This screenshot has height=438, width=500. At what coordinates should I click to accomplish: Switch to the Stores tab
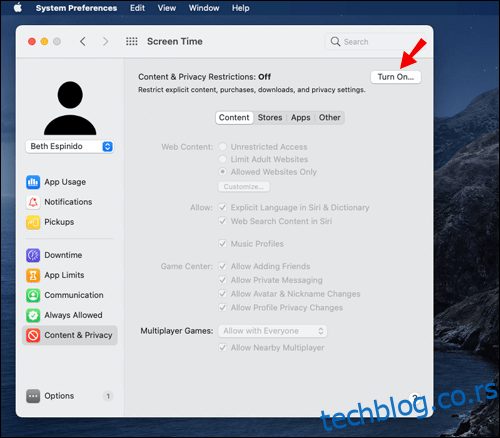coord(270,118)
